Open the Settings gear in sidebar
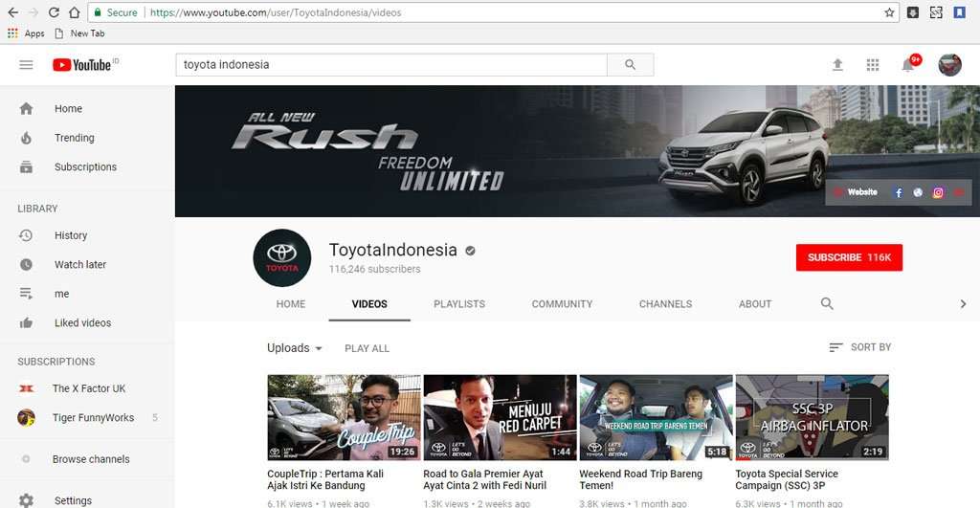The height and width of the screenshot is (508, 980). coord(26,500)
